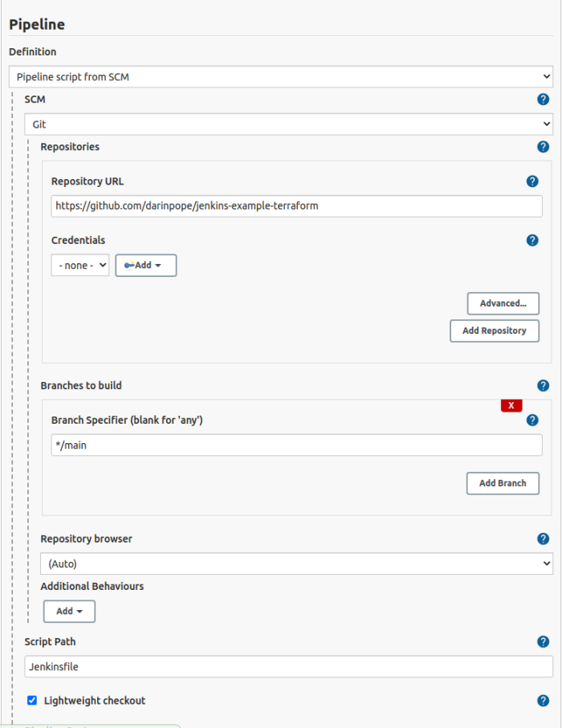Click the Repository URL label

coord(88,181)
